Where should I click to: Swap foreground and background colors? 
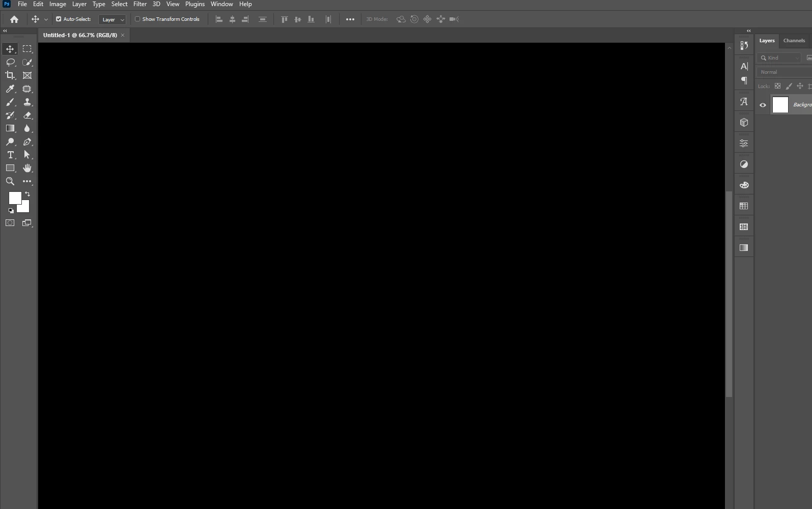click(x=27, y=194)
